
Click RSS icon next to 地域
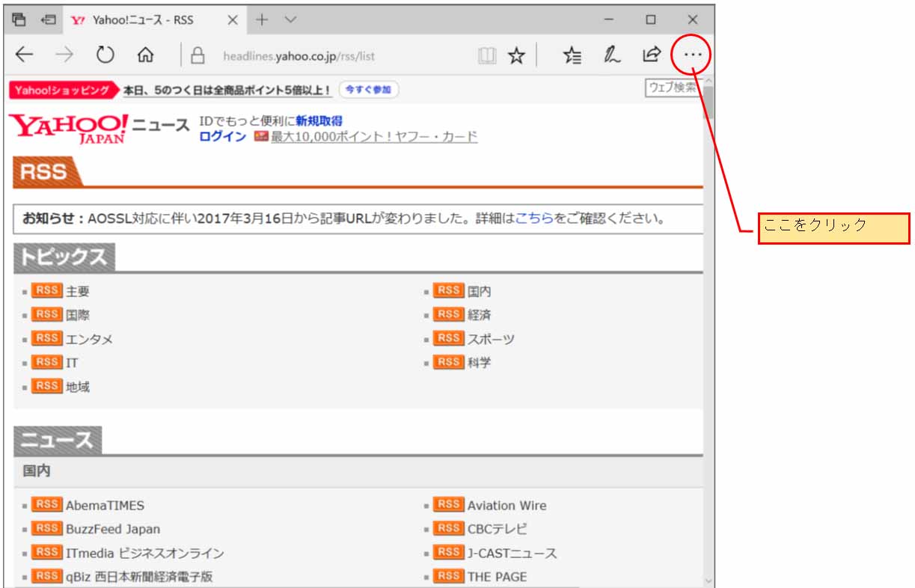(47, 386)
